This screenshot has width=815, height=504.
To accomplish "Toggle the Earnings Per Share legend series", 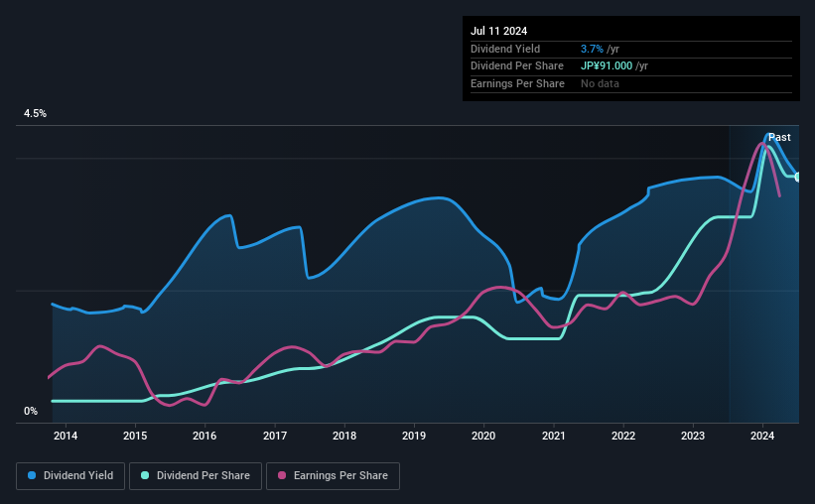I will (333, 476).
